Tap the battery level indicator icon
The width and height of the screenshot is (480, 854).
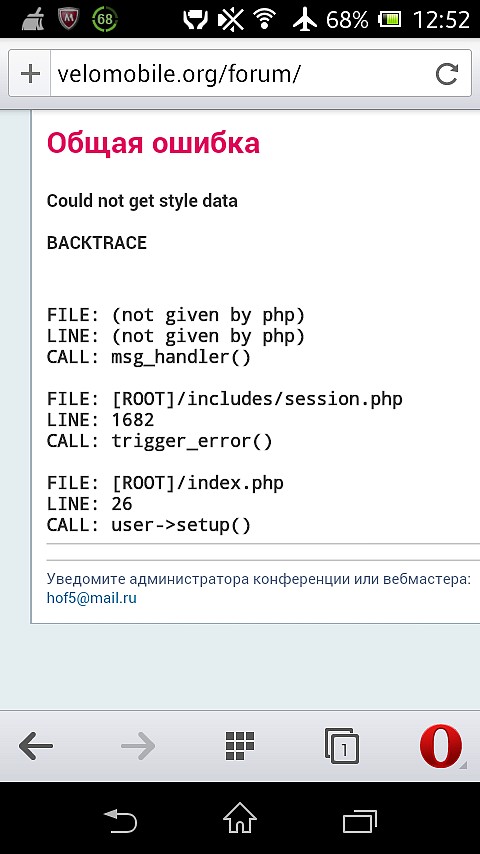(390, 20)
